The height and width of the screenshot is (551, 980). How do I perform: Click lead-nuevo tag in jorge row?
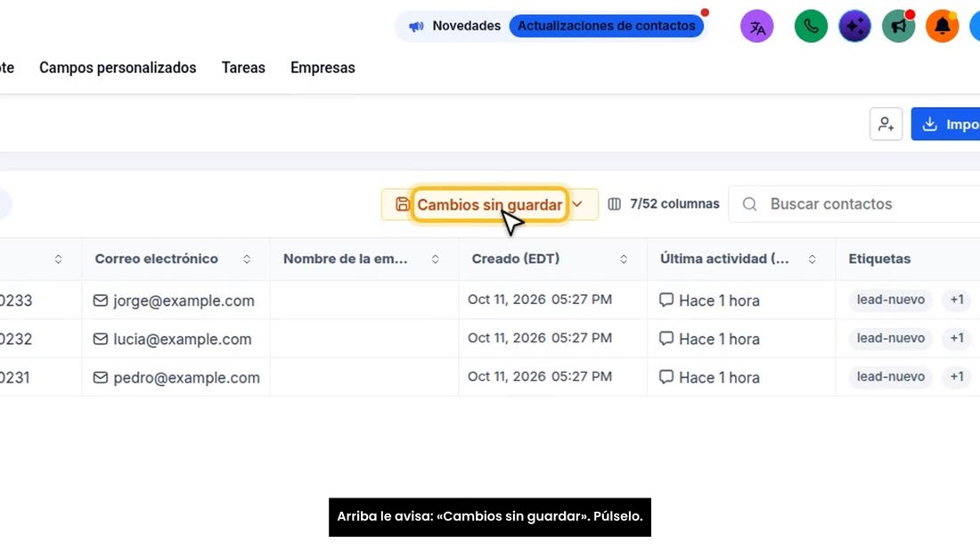coord(891,300)
